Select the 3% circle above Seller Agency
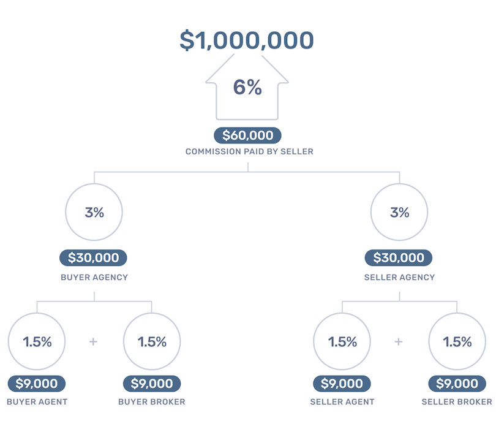Image resolution: width=496 pixels, height=448 pixels. coord(399,212)
